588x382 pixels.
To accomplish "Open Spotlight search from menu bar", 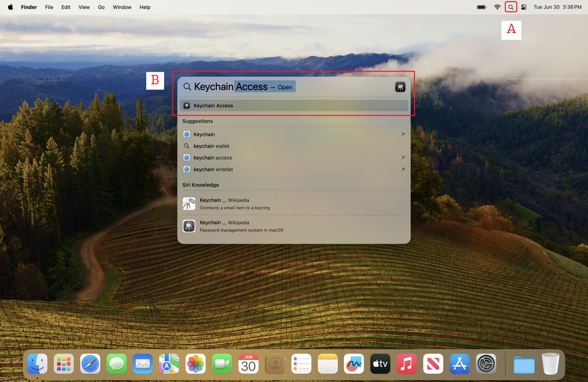I will [x=511, y=7].
